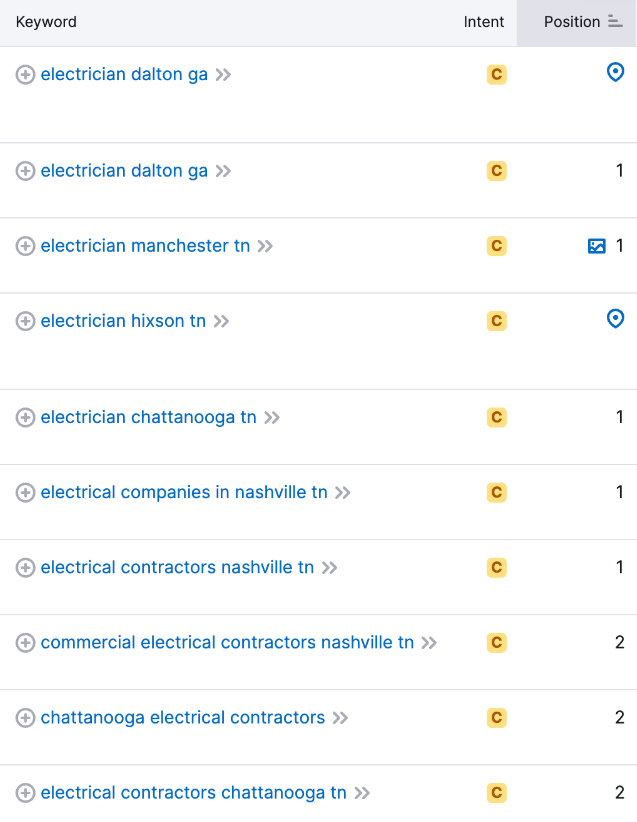The width and height of the screenshot is (637, 822).
Task: Click local pack pin icon for electrician hixson tn
Action: click(x=615, y=319)
